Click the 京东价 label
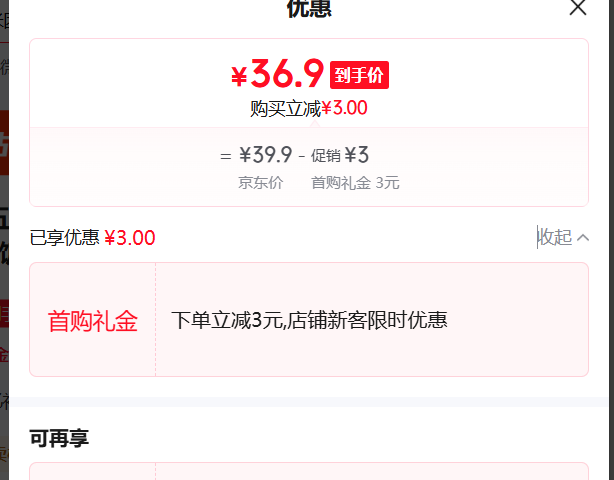The height and width of the screenshot is (480, 614). click(261, 183)
